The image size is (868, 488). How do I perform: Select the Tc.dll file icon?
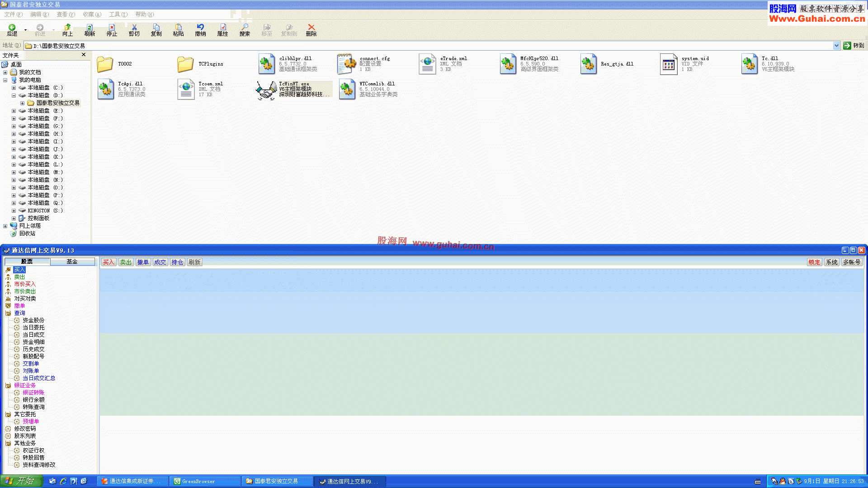749,64
